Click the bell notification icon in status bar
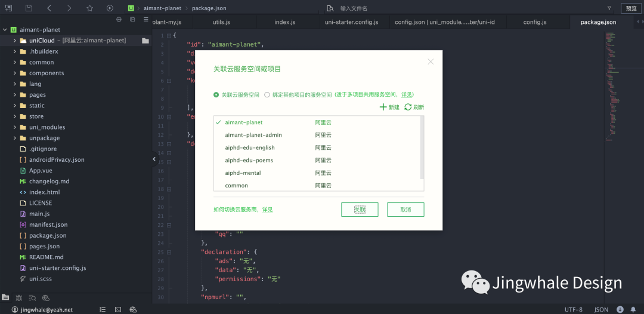 634,309
